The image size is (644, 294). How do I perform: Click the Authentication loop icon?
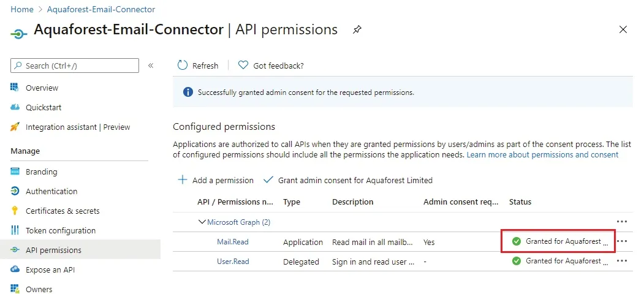coord(15,191)
